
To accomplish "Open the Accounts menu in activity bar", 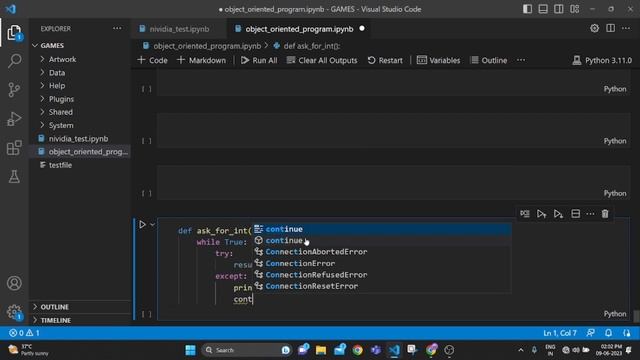I will 14,283.
